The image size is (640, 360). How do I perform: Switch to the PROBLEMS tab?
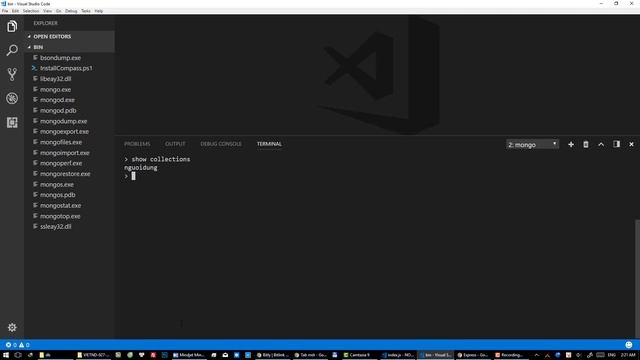137,144
